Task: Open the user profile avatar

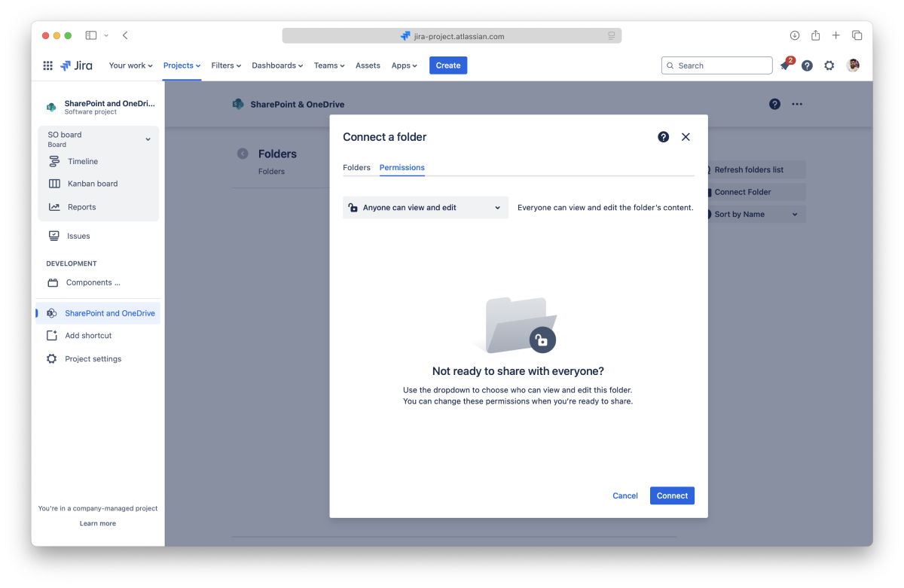Action: [x=853, y=66]
